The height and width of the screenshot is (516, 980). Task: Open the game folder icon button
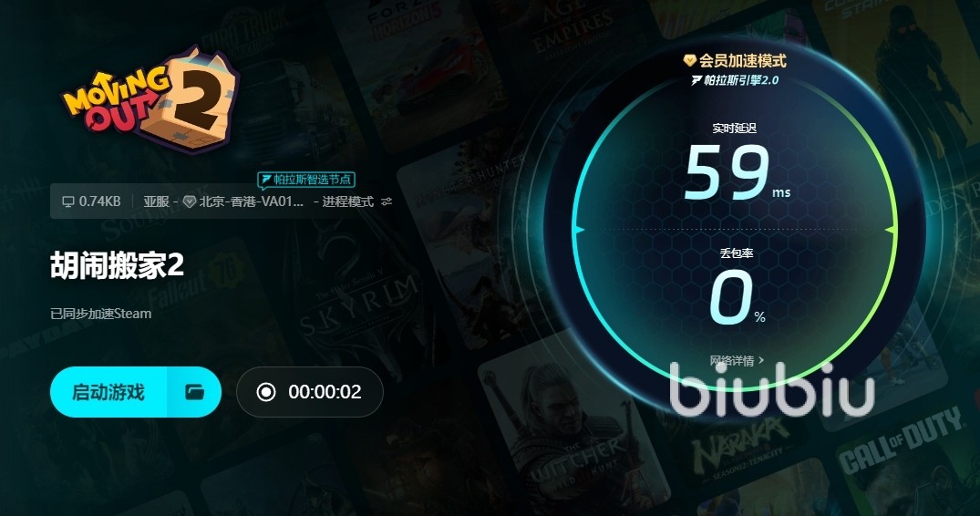click(x=194, y=392)
